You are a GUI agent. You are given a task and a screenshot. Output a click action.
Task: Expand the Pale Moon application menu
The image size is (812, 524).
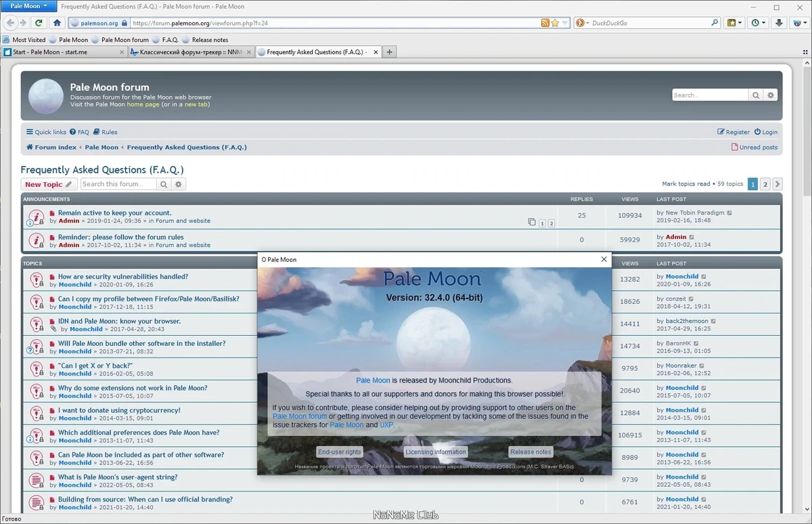tap(28, 6)
